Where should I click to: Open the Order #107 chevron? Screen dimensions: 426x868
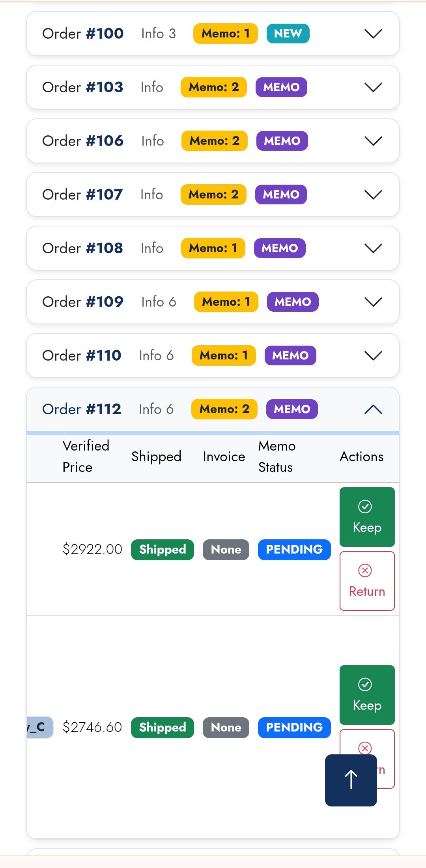pos(373,195)
